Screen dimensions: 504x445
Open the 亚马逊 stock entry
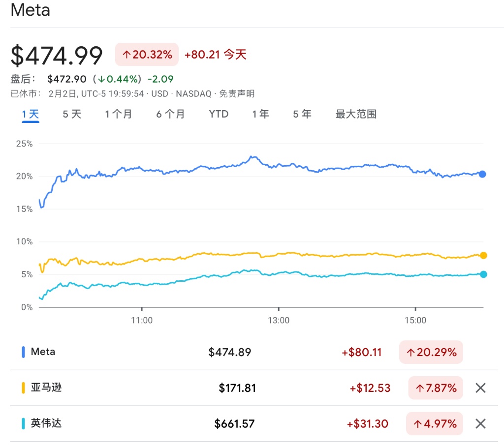[x=46, y=388]
